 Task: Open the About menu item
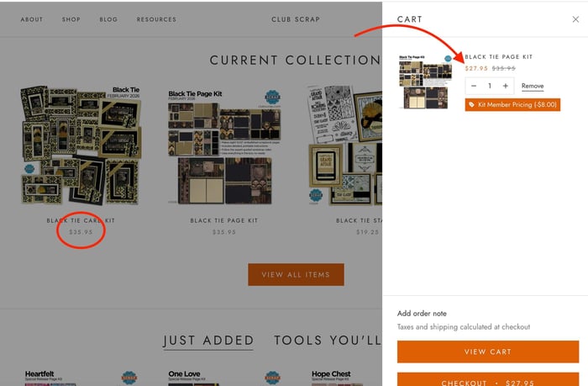click(x=32, y=19)
